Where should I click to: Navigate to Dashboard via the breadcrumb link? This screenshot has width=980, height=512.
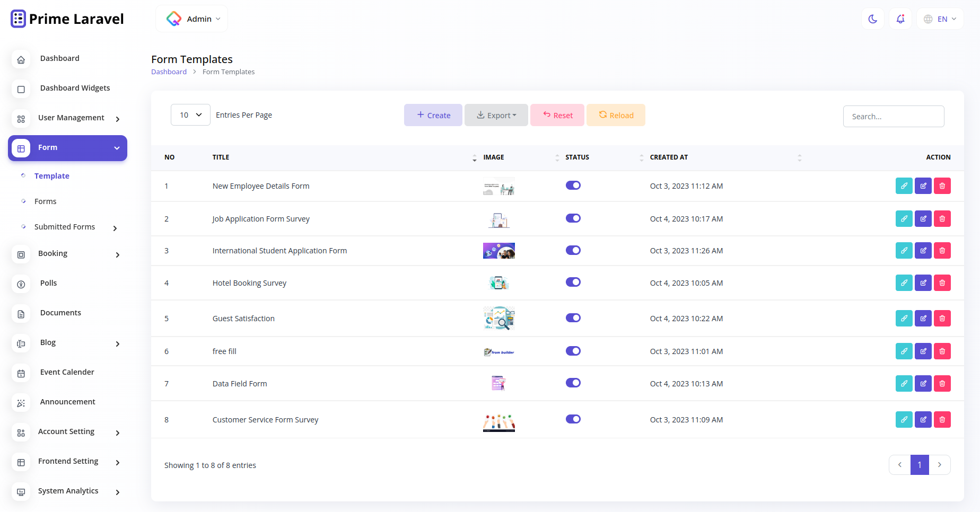[169, 72]
